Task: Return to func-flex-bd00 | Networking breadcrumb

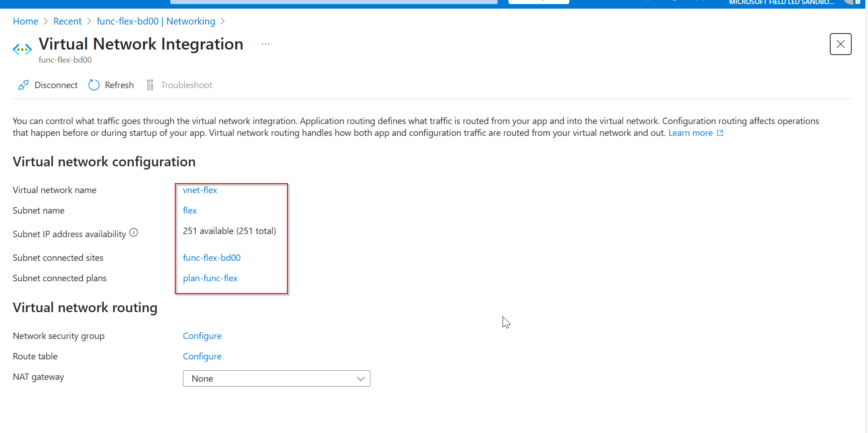Action: click(156, 21)
